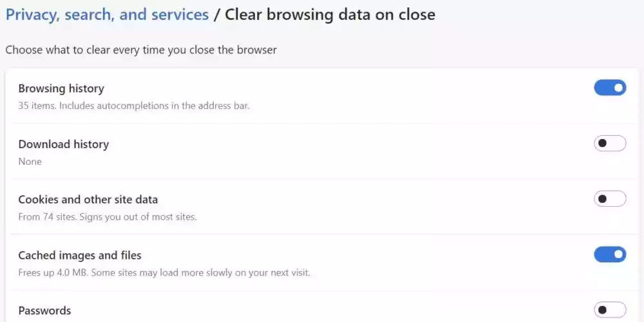Screen dimensions: 644x322
Task: Click the 'Frees up 4.0 MB' text
Action: coord(54,272)
